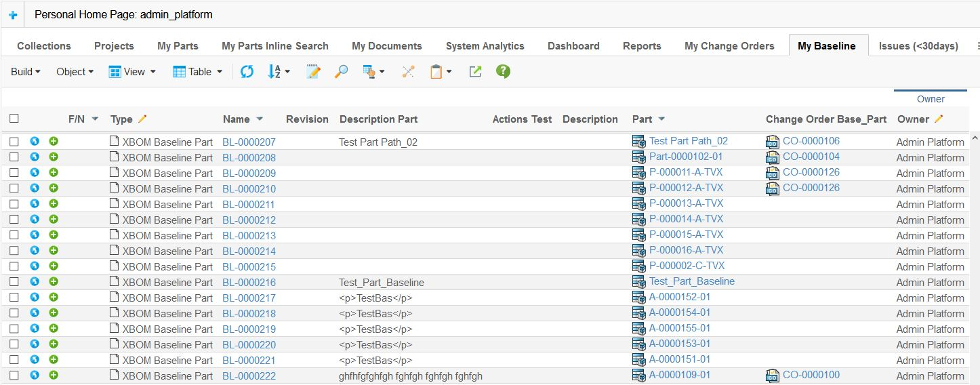980x385 pixels.
Task: Click the green help question mark
Action: [503, 71]
